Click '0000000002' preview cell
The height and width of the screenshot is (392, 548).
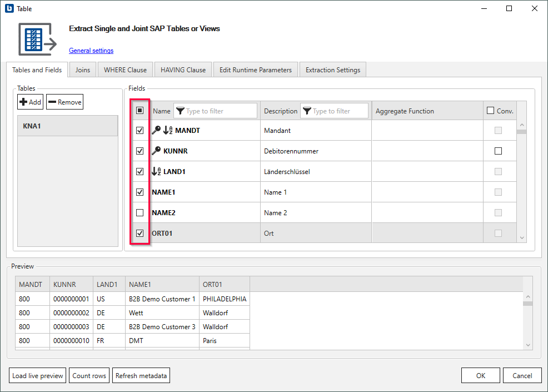(72, 313)
